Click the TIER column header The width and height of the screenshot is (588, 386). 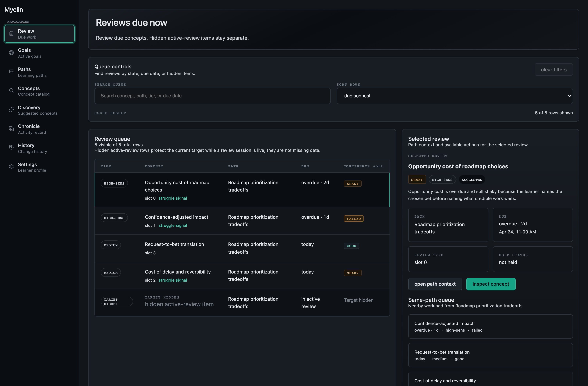[106, 166]
